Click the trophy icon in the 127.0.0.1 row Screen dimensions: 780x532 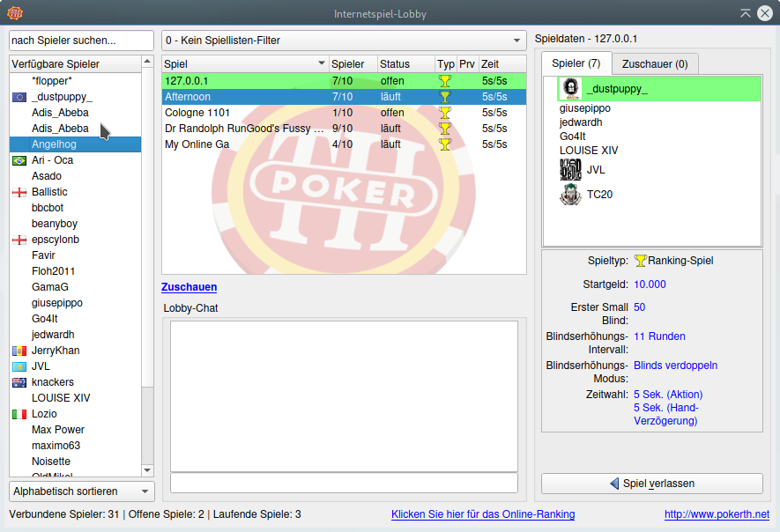[x=445, y=81]
